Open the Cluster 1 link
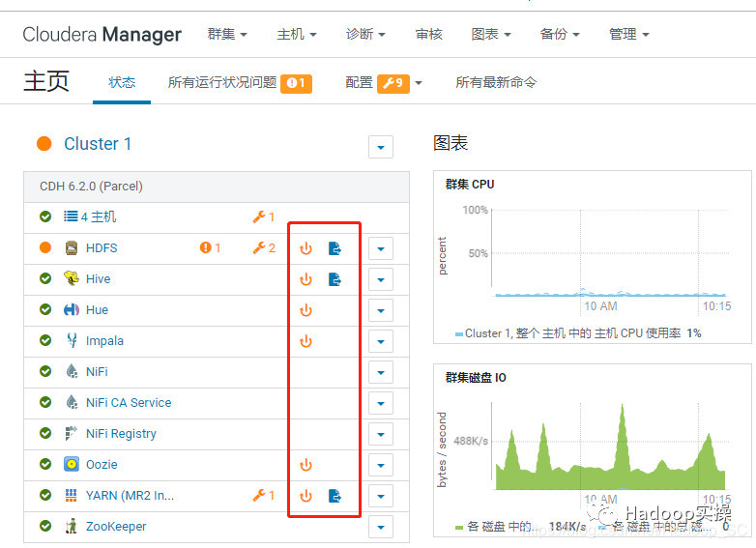Screen dimensions: 756x548 point(98,144)
